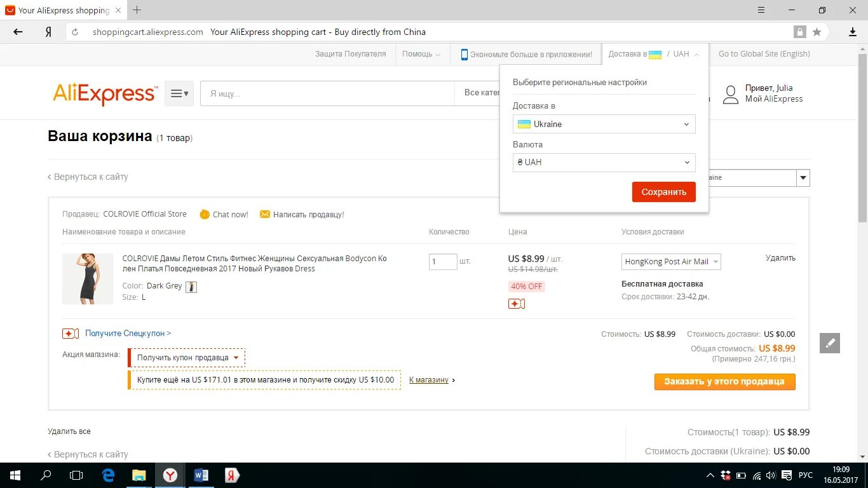
Task: Open the ship-to country dropdown arrow
Action: click(x=803, y=178)
